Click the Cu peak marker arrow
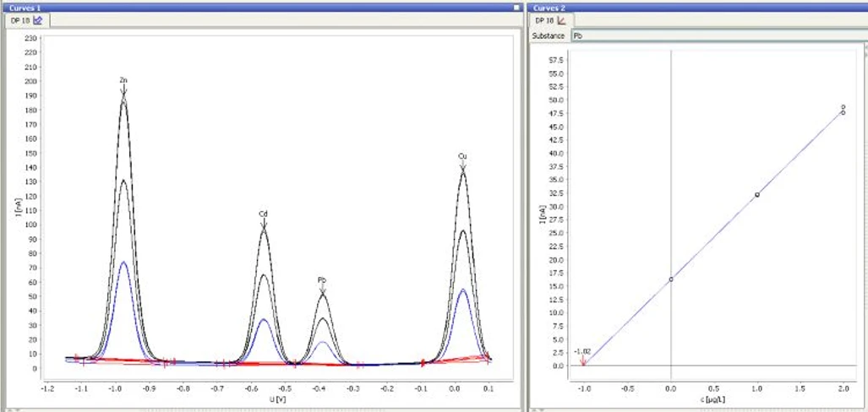This screenshot has width=868, height=412. 462,166
